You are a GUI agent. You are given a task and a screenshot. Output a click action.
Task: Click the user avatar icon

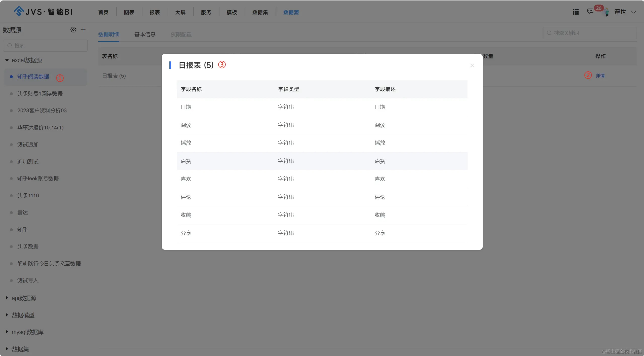point(607,12)
